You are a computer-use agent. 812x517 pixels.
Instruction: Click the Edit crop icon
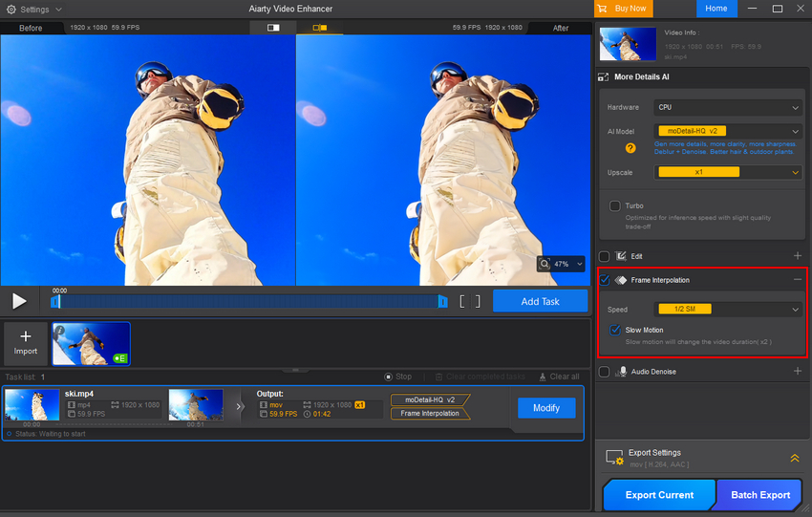[620, 256]
